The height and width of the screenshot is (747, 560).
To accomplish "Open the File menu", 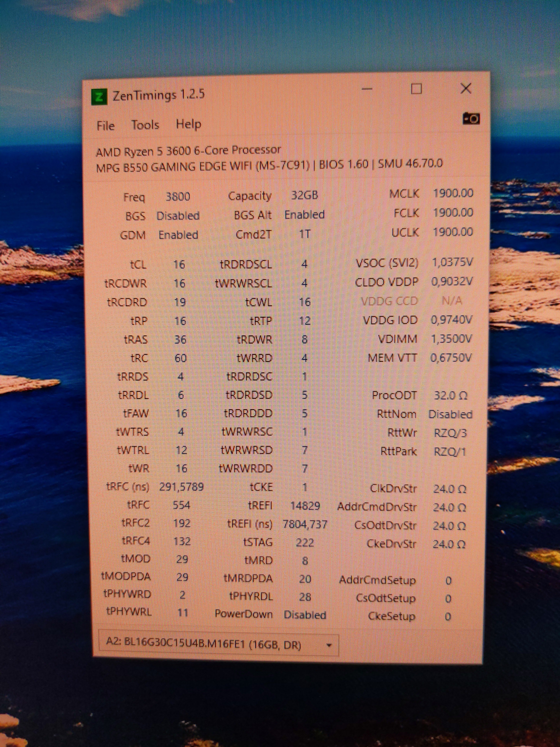I will (105, 126).
